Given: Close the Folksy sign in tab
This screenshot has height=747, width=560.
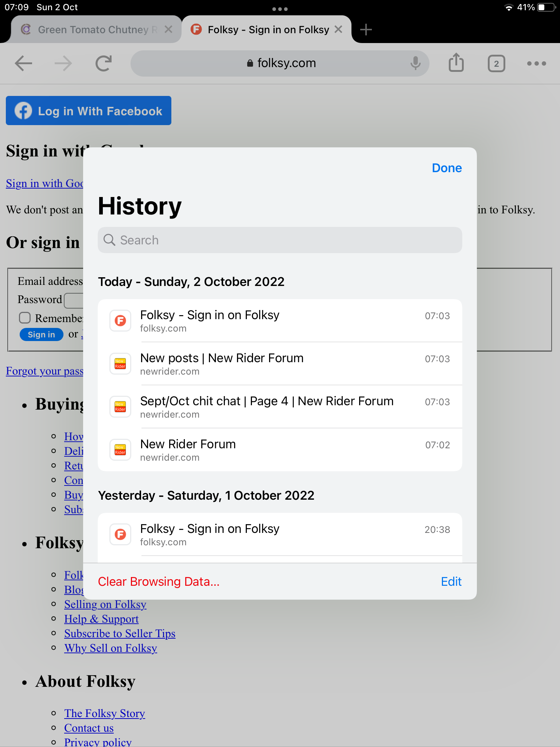Looking at the screenshot, I should click(338, 30).
